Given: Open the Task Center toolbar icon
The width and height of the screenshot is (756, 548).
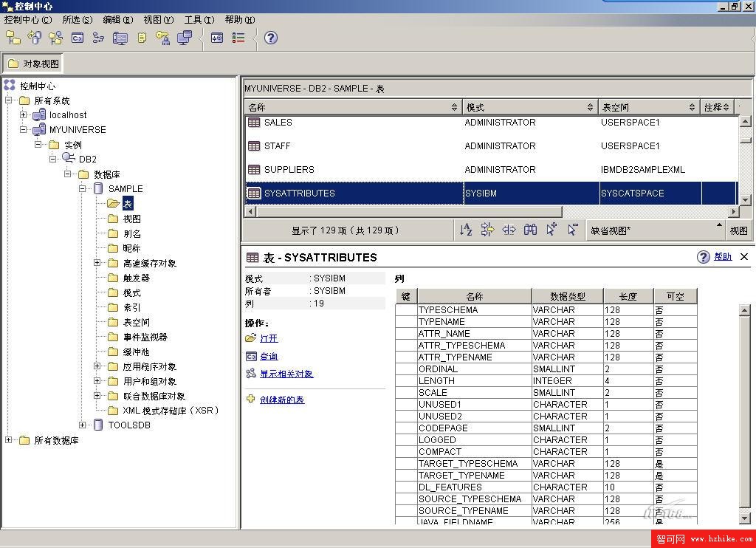Looking at the screenshot, I should coord(98,38).
